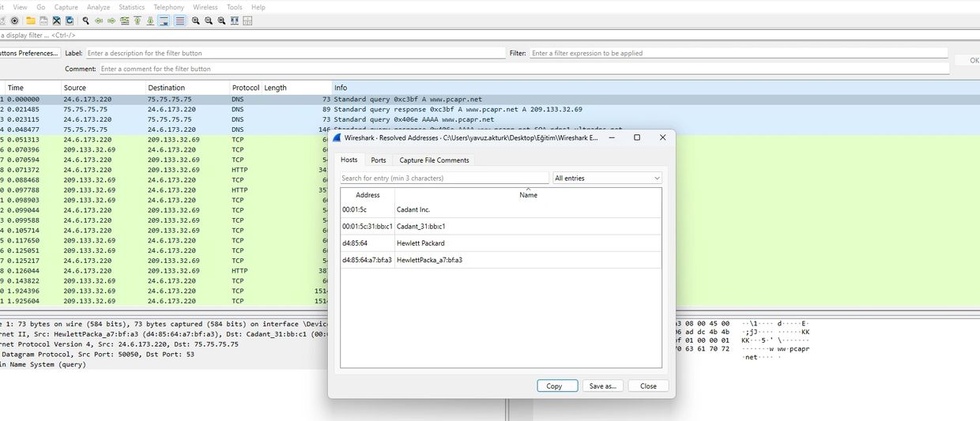Sort packets by Info column
Image resolution: width=980 pixels, height=421 pixels.
click(656, 88)
